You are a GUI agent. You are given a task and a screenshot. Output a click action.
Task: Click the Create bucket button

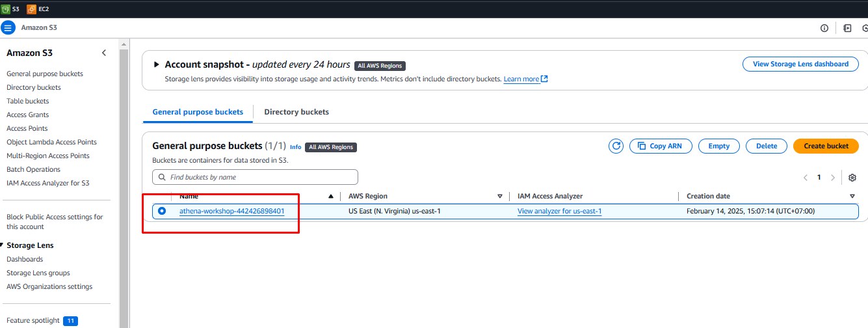tap(826, 146)
